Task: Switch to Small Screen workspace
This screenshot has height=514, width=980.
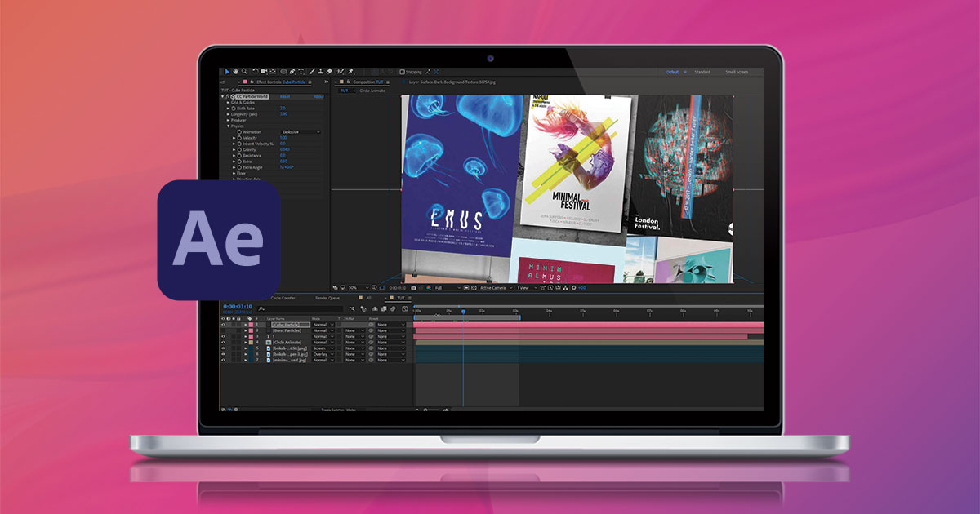Action: [x=737, y=72]
